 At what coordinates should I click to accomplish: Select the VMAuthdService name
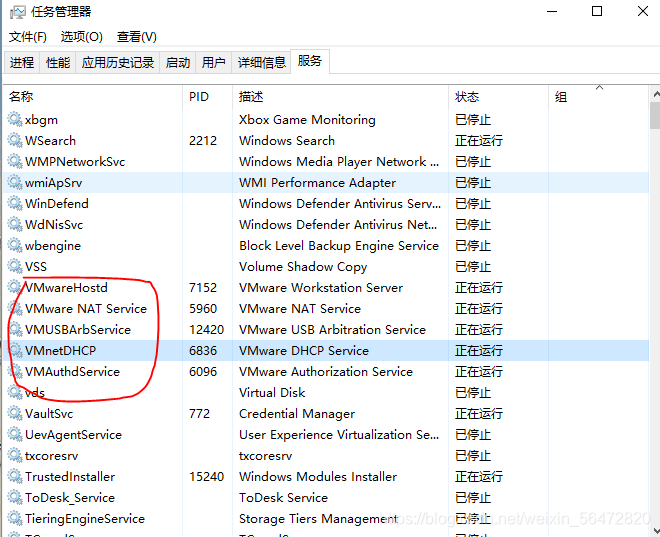72,372
